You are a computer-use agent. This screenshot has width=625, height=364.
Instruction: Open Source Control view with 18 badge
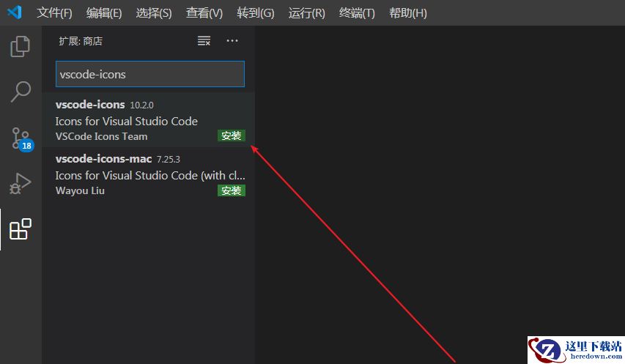coord(22,138)
